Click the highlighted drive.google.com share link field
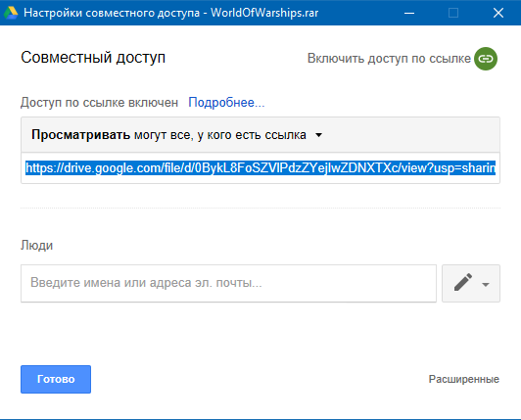 point(260,168)
